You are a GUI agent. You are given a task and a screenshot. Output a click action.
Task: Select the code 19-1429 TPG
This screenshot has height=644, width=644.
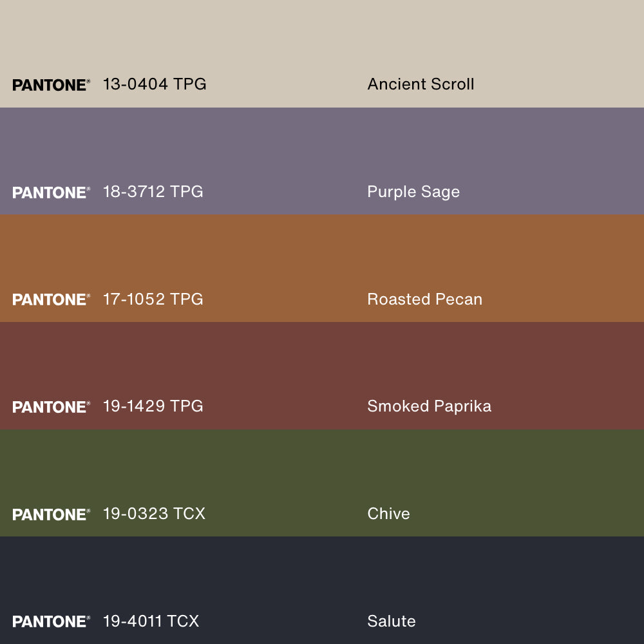tap(153, 406)
